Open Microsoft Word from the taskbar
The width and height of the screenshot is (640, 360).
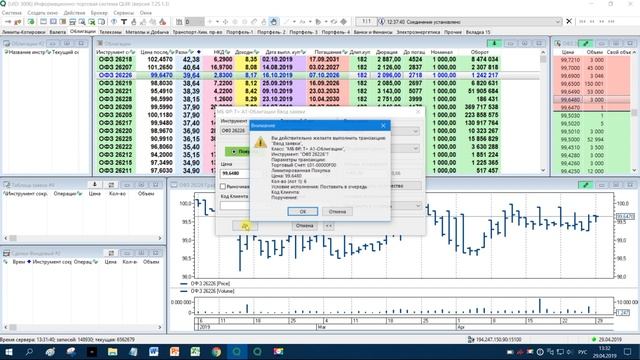[153, 351]
